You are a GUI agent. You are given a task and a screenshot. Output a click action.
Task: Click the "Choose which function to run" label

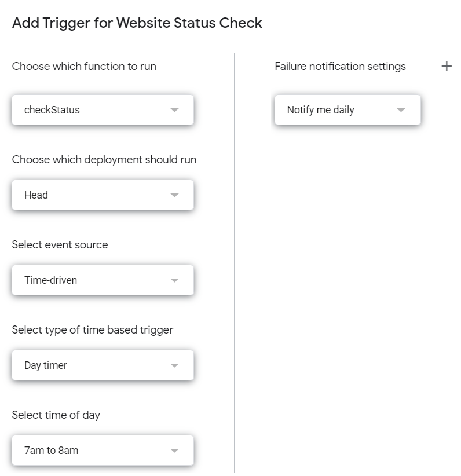tap(84, 67)
